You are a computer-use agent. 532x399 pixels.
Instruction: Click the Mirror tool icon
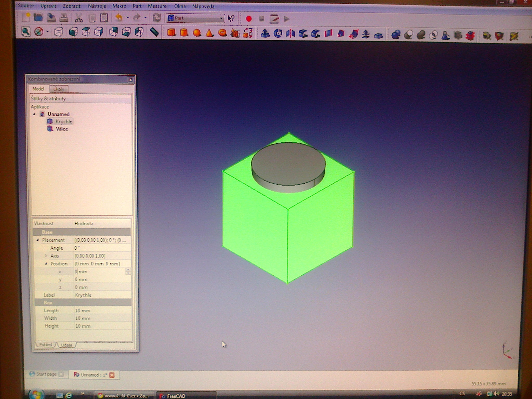pos(290,34)
